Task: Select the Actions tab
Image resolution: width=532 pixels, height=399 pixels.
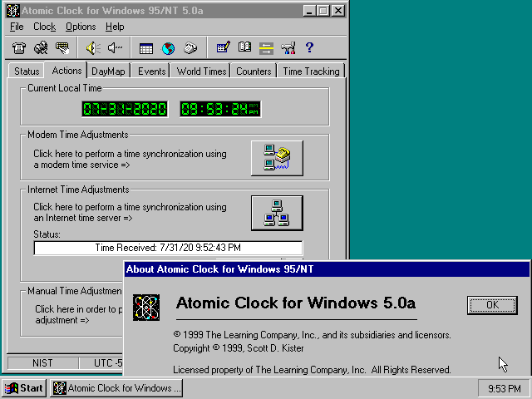Action: tap(66, 70)
